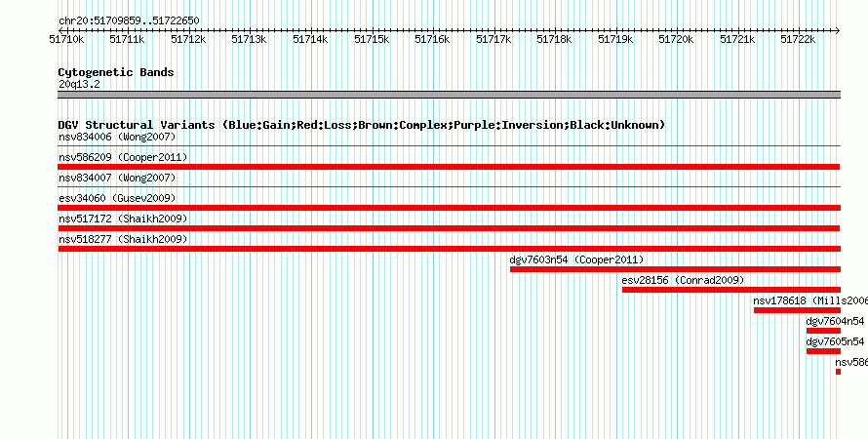Click the 51718k ruler label
The width and height of the screenshot is (868, 439).
pos(554,39)
